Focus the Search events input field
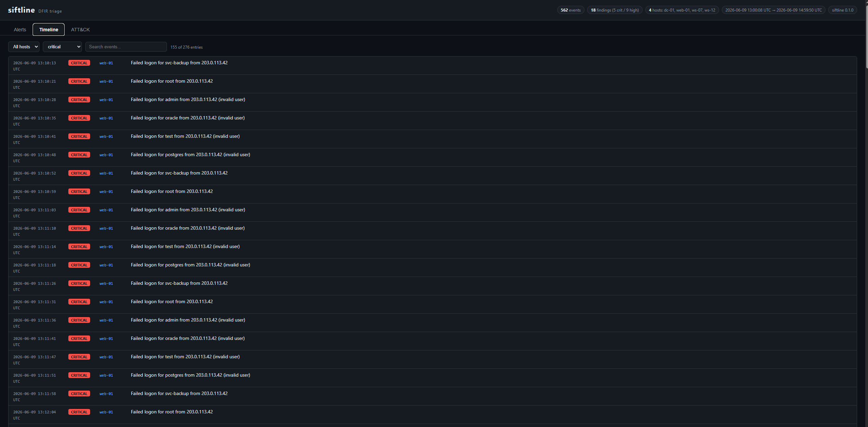Screen dimensions: 868x427 [x=126, y=47]
